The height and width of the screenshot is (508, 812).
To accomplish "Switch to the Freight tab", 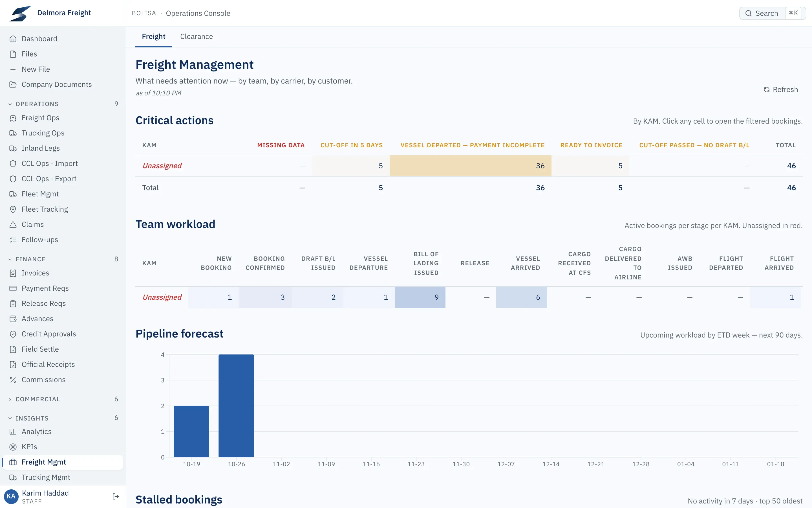I will tap(153, 37).
